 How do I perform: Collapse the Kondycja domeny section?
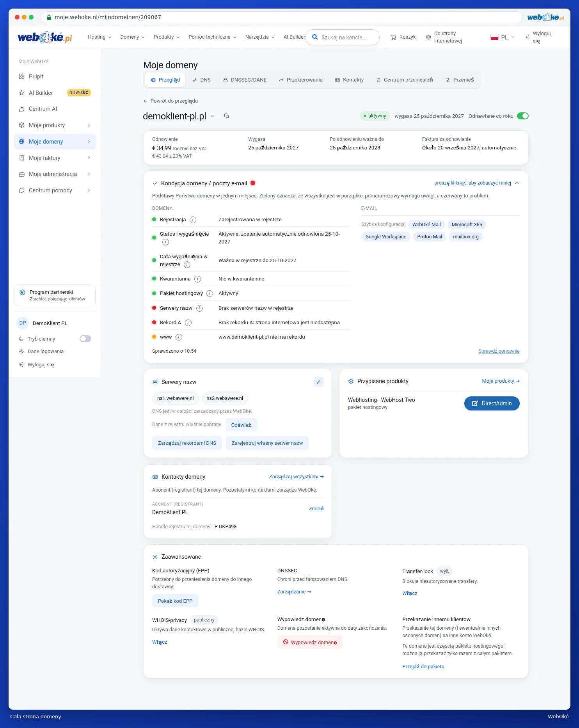coord(476,183)
